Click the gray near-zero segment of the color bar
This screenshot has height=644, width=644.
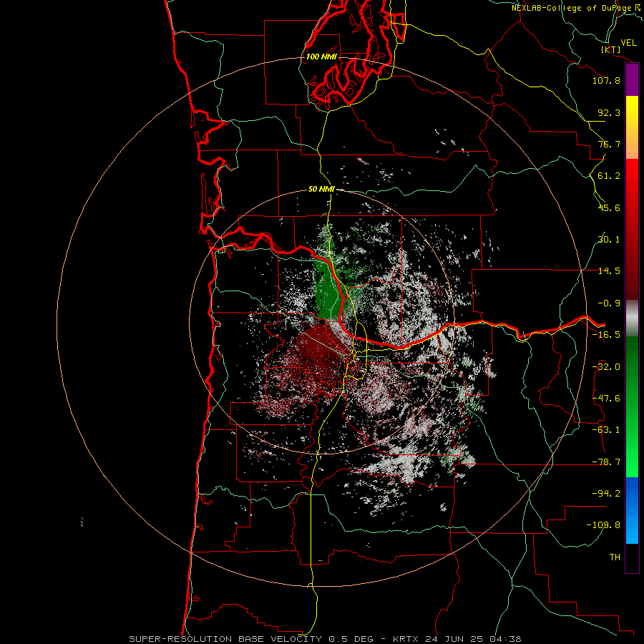coord(632,318)
